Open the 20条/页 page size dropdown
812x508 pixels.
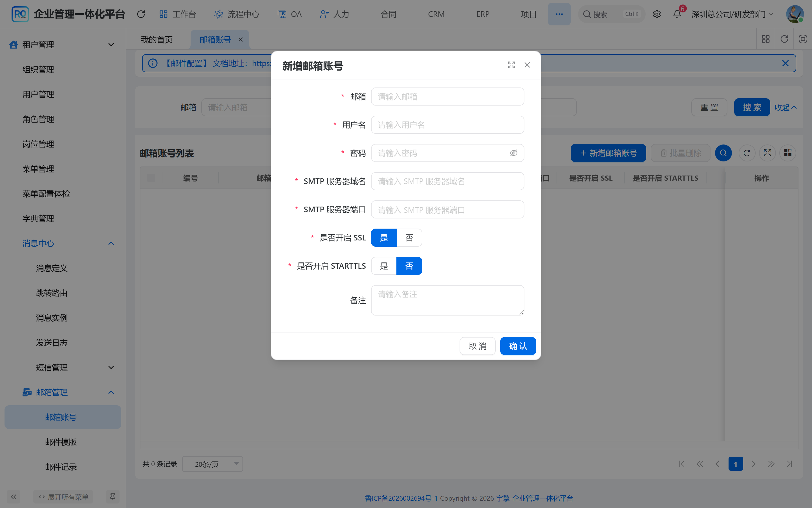(x=212, y=464)
